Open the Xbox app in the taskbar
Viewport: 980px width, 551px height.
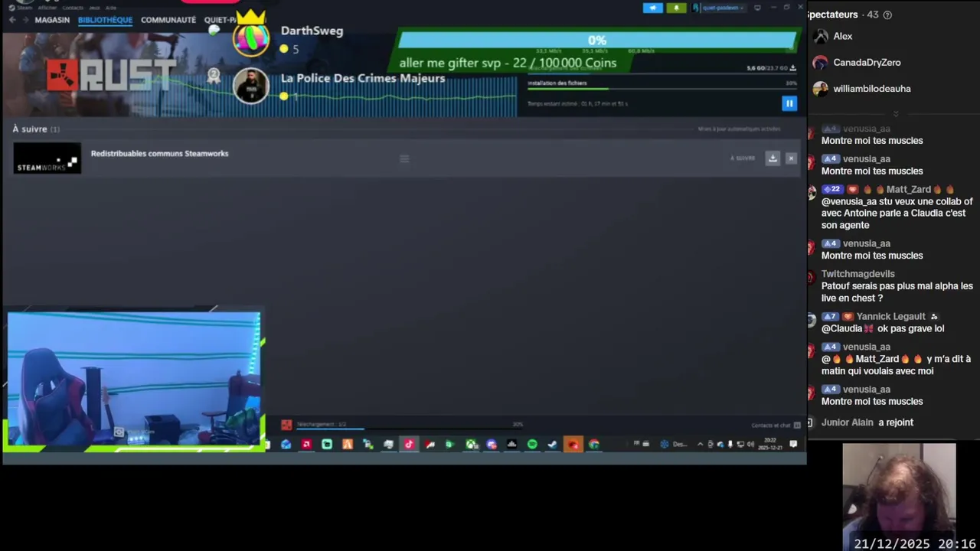pyautogui.click(x=471, y=445)
